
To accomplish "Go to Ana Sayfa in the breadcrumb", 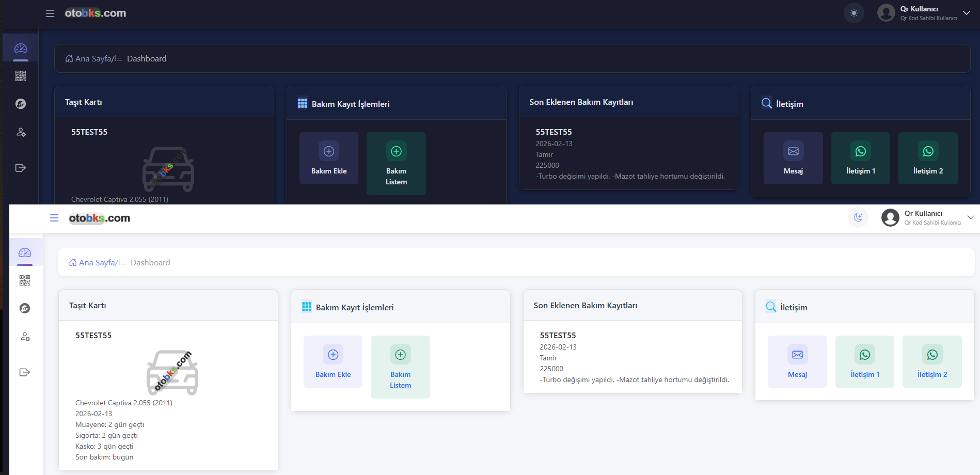I will [96, 262].
